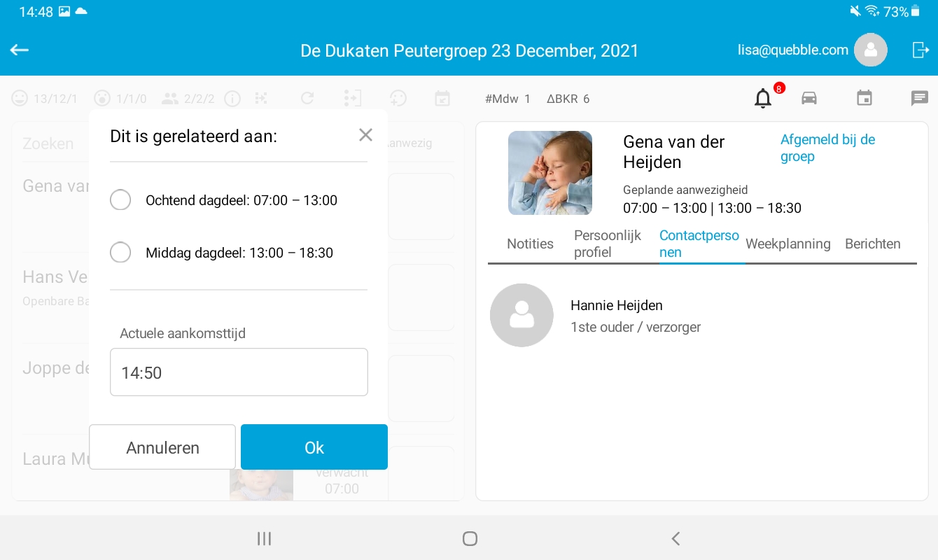Open Gena van der Heijden's photo
This screenshot has width=938, height=560.
point(550,173)
